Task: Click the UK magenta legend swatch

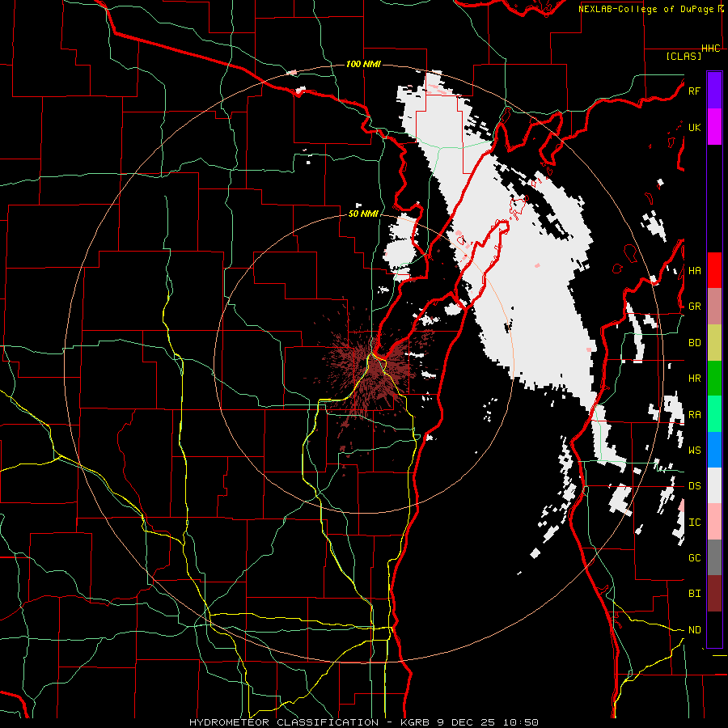Action: point(714,127)
